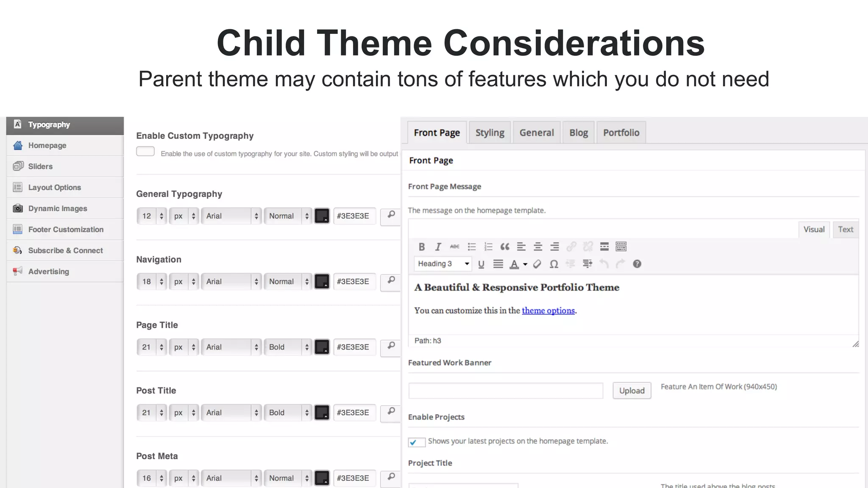Screen dimensions: 868x488
Task: Open Navigation color swatch
Action: (322, 282)
